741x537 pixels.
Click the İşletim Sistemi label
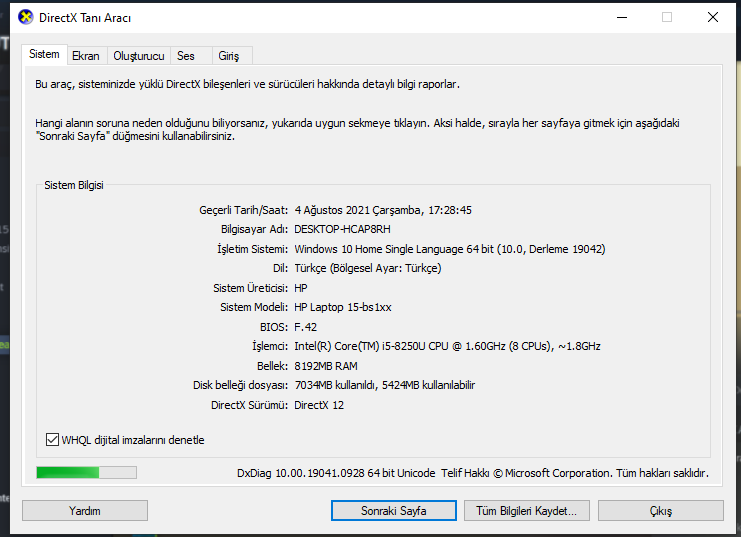click(252, 249)
